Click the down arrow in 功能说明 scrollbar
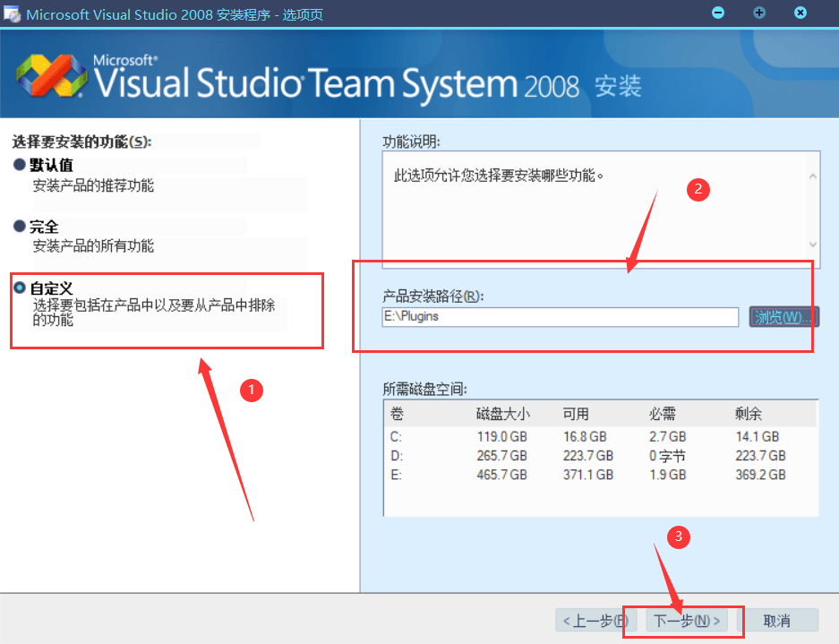 pos(812,245)
